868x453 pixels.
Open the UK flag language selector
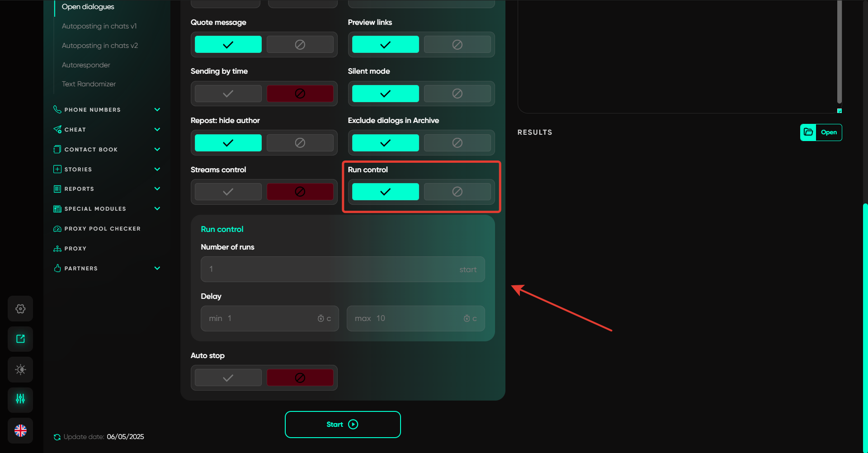pos(20,430)
